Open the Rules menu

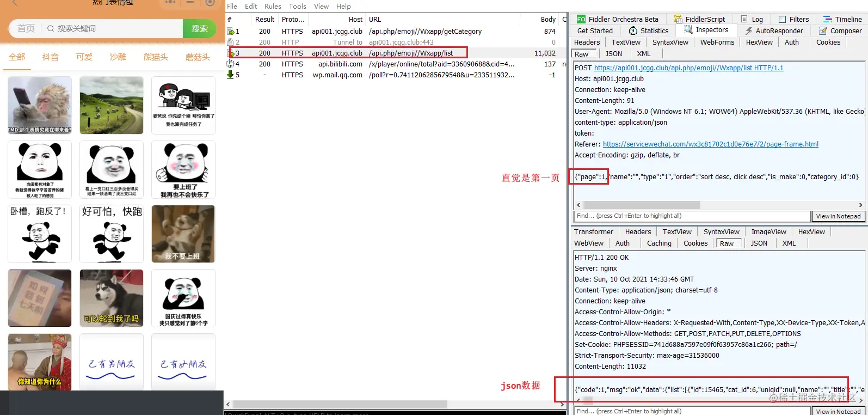pyautogui.click(x=273, y=6)
